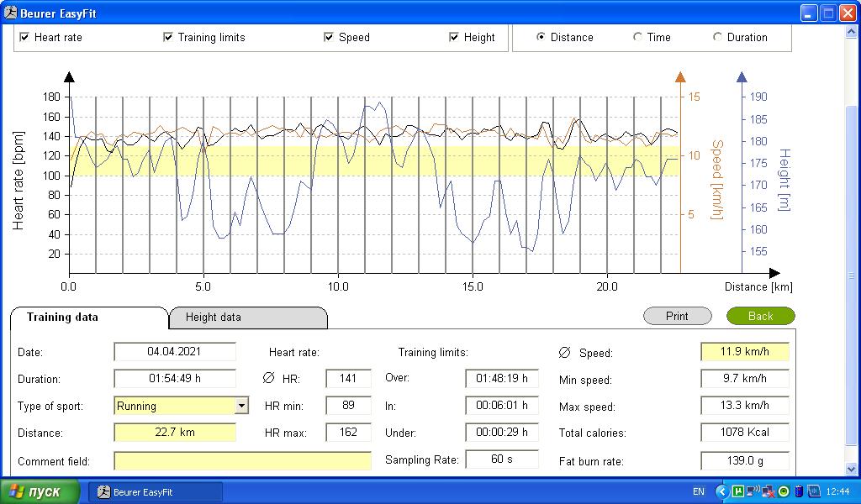Screen dimensions: 861x504
Task: Click the Duration field 01:54:49 h
Action: [x=175, y=378]
